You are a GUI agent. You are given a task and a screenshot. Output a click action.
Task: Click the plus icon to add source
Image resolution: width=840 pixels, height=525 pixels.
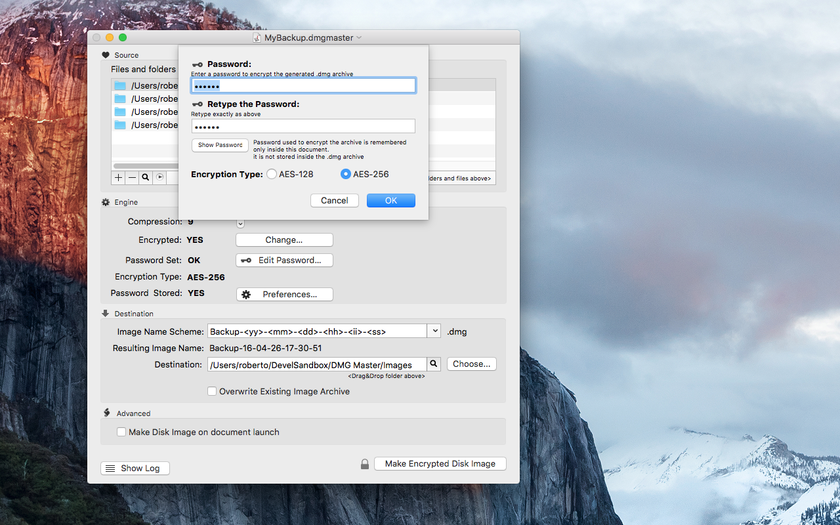coord(118,177)
